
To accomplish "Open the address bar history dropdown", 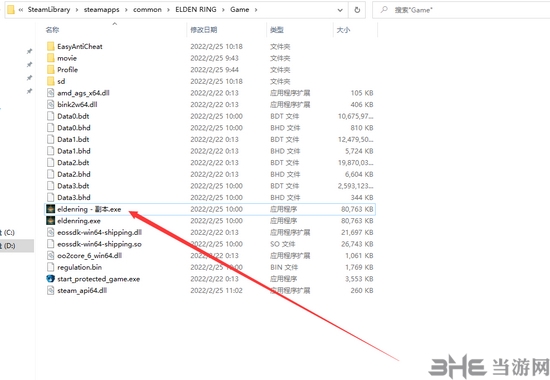I will 340,10.
